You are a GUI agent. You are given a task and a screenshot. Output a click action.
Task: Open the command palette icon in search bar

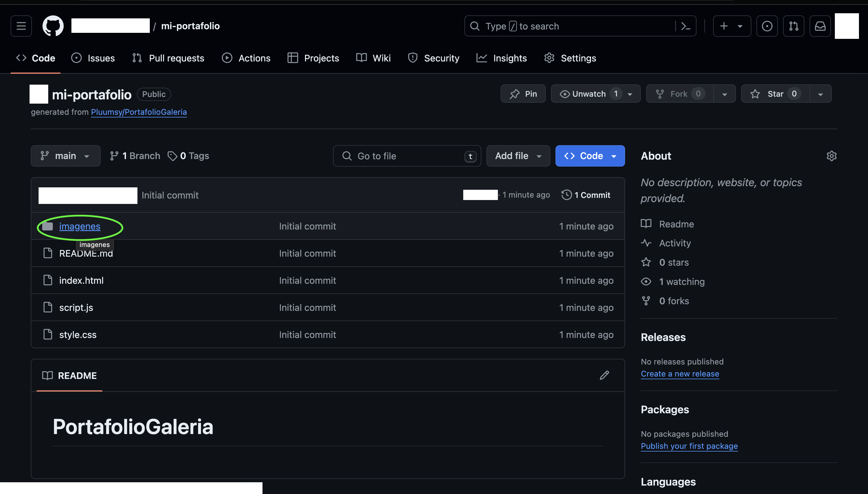click(x=686, y=26)
